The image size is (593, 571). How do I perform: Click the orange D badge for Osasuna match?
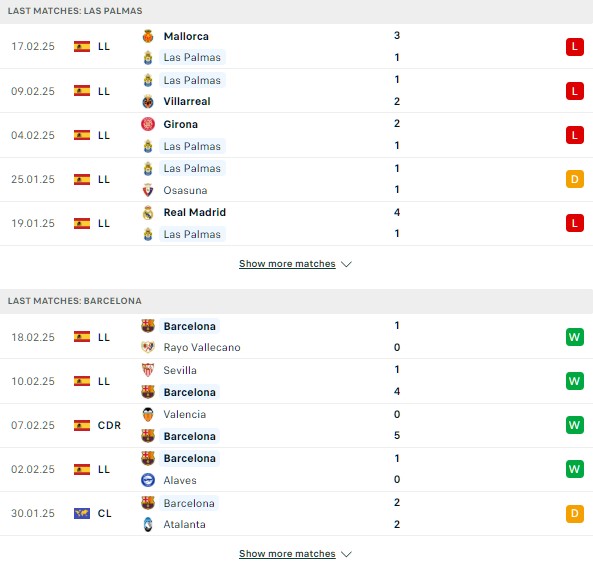[x=574, y=179]
